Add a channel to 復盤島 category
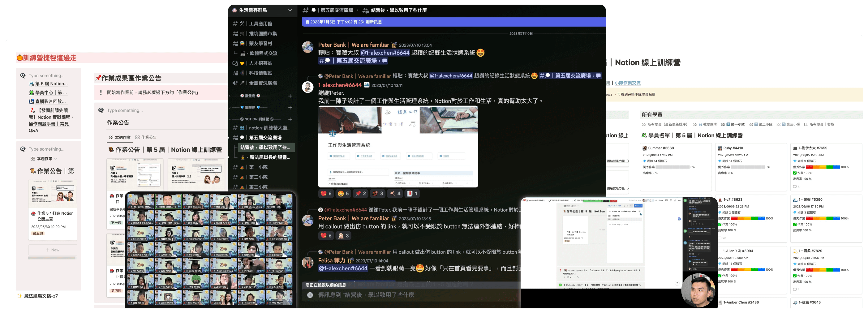The width and height of the screenshot is (868, 313). 290,96
